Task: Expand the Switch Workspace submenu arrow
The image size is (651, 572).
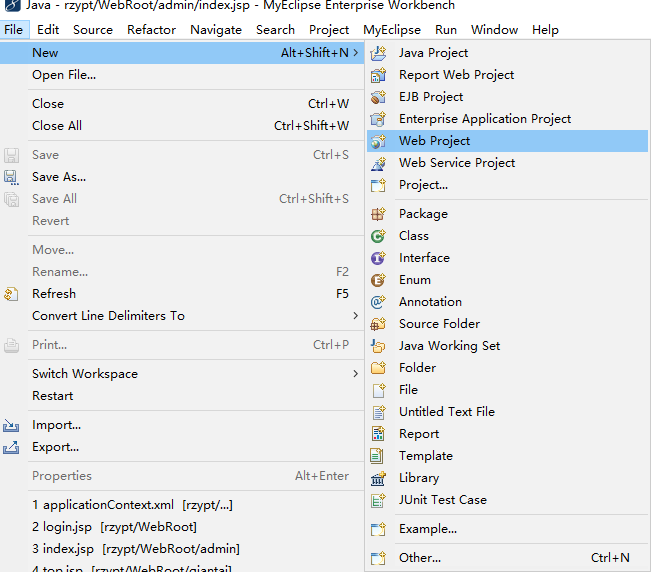Action: (x=355, y=374)
